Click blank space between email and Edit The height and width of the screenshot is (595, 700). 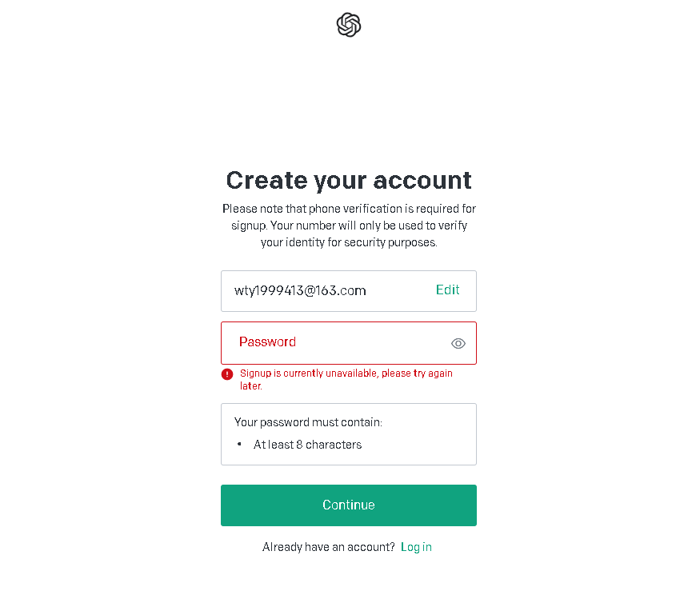tap(400, 290)
